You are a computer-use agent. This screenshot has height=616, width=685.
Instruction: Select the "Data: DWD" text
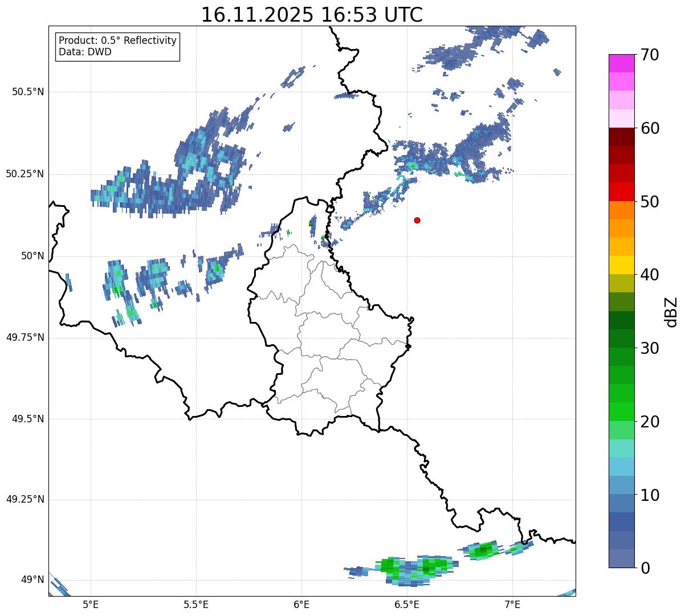click(x=85, y=52)
